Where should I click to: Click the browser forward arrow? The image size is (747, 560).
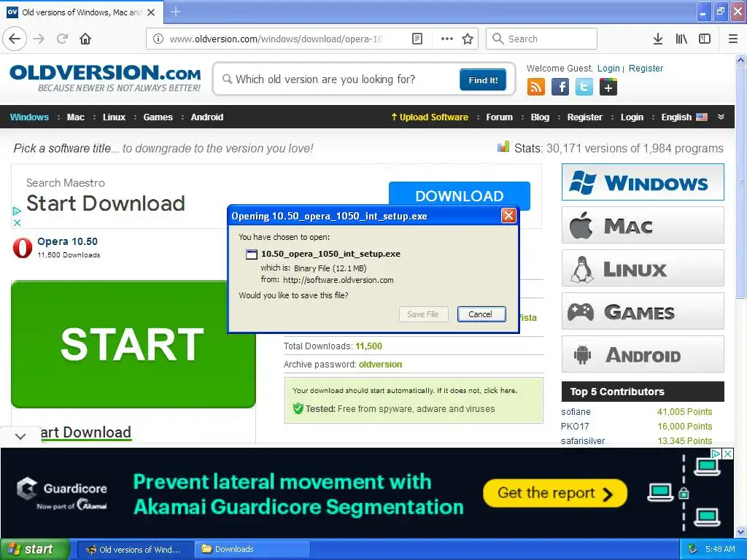tap(39, 39)
